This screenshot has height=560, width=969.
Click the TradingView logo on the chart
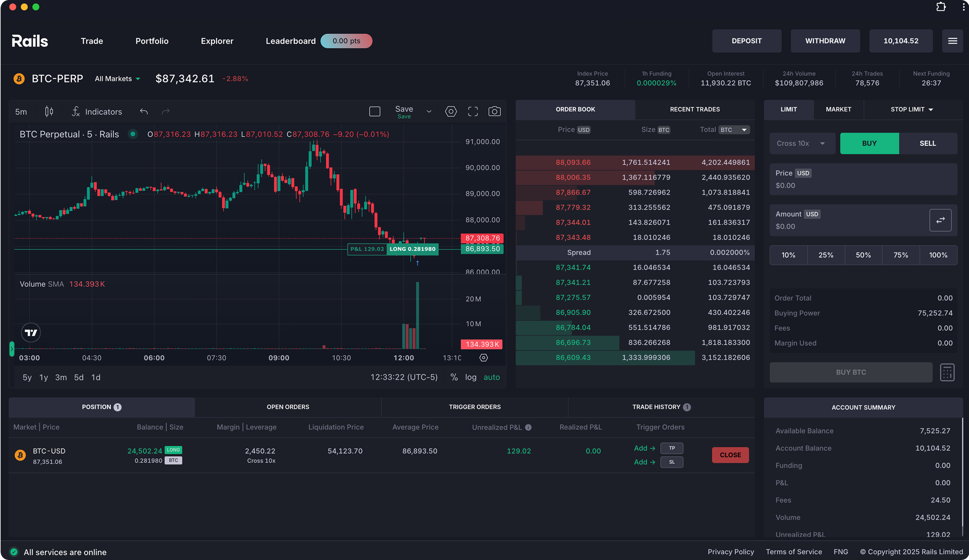(31, 332)
